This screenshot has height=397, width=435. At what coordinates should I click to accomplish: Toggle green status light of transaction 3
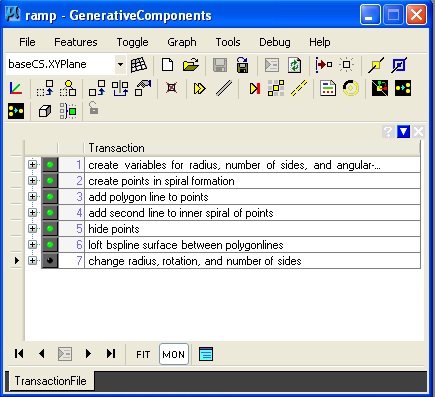pyautogui.click(x=50, y=197)
